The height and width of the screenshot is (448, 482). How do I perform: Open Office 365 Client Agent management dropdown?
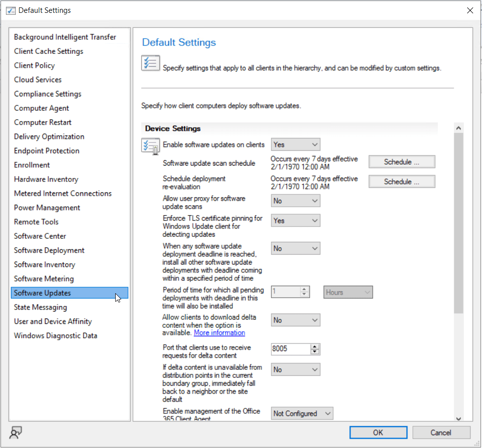tap(302, 413)
